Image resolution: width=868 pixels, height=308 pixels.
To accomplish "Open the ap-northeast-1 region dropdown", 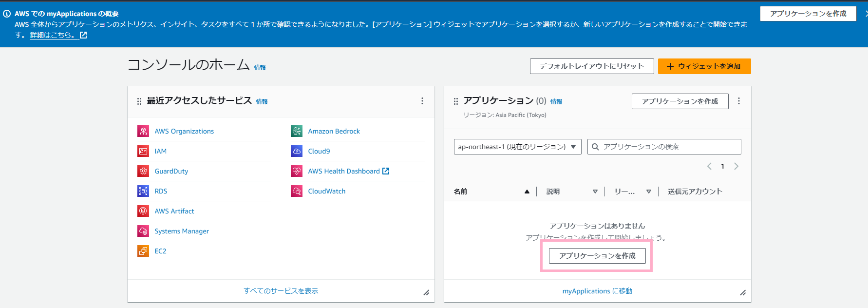I will click(x=518, y=147).
